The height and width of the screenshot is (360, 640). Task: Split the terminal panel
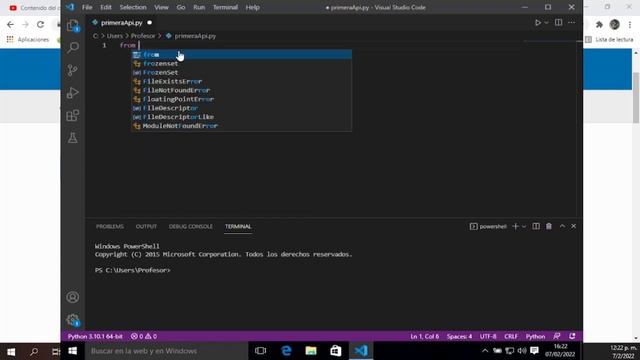[536, 227]
